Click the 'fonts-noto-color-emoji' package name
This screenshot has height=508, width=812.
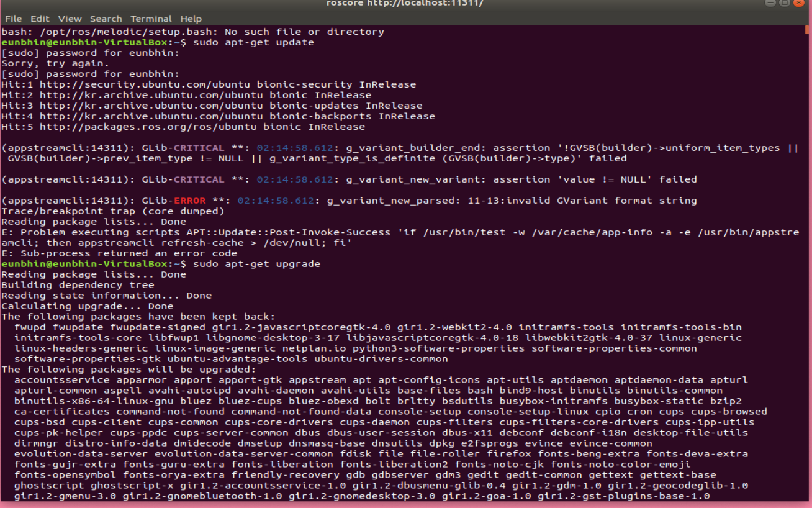(621, 465)
